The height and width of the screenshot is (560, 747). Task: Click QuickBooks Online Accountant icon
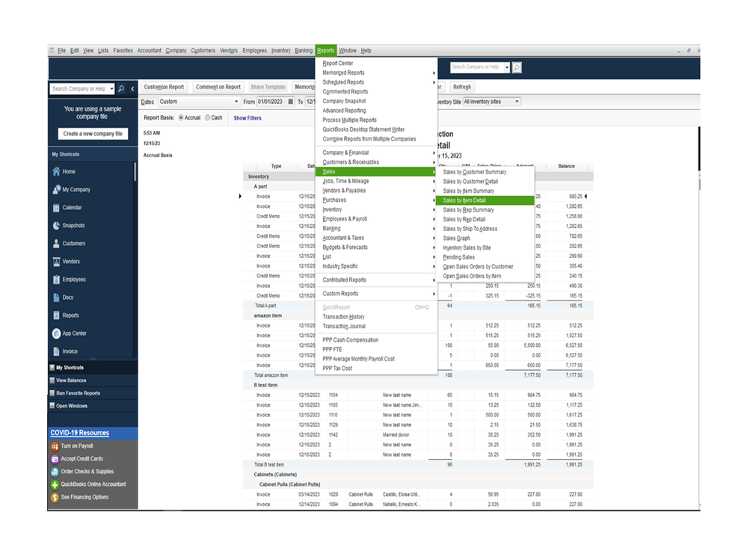[55, 484]
